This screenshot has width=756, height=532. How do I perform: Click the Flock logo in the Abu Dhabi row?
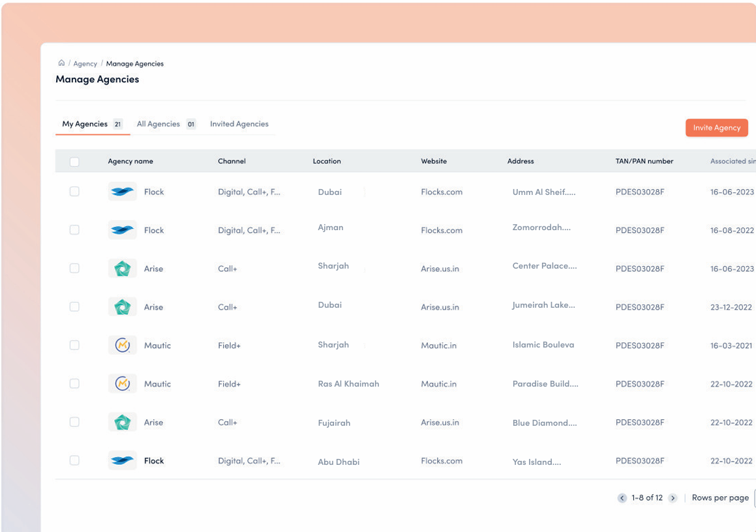point(123,461)
